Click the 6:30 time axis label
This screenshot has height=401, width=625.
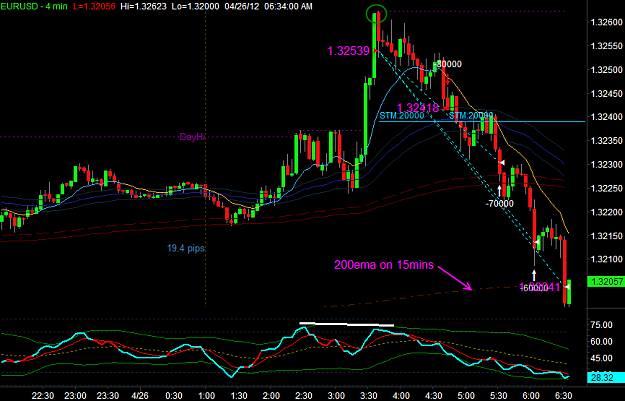coord(563,396)
